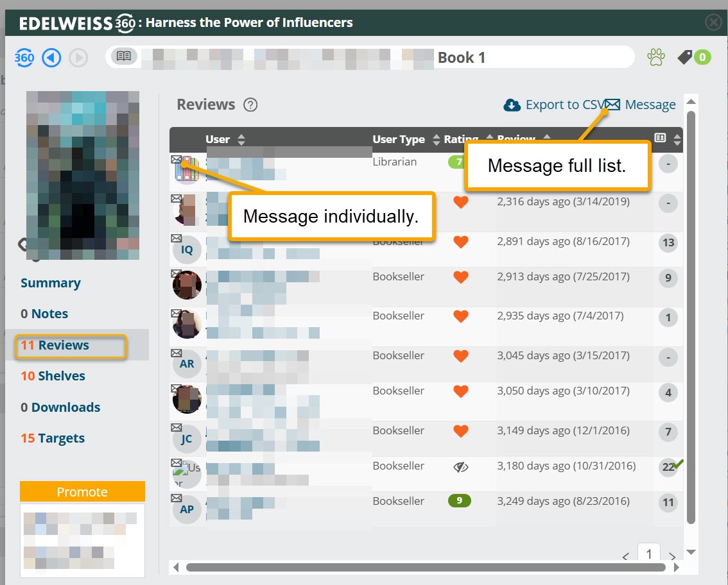
Task: Go to the previous title arrow
Action: pos(51,58)
